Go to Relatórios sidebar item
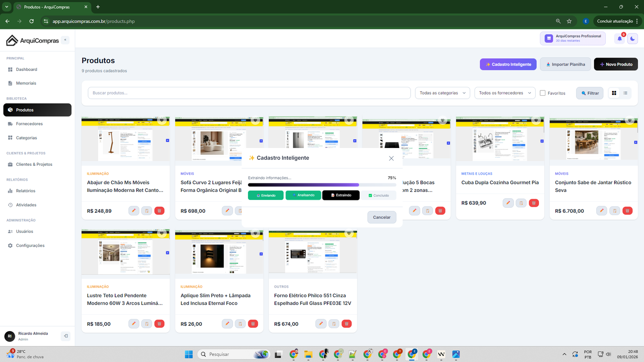Screen dimensions: 644x362 pyautogui.click(x=26, y=191)
